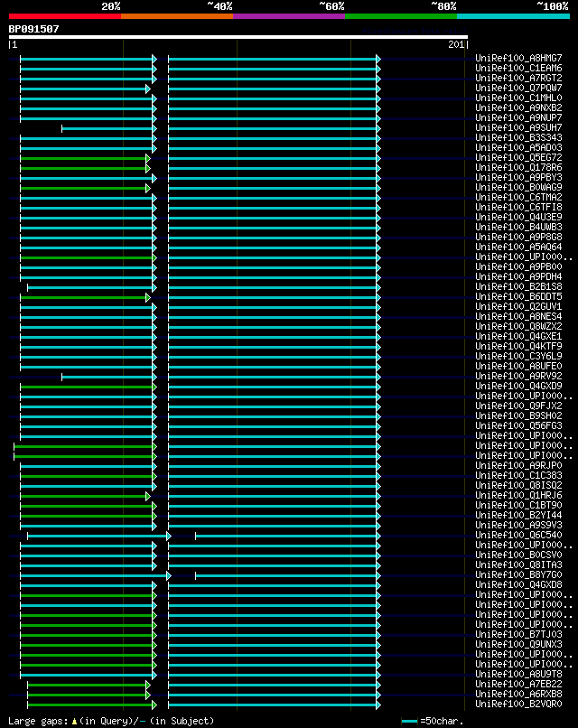Viewport: 578px width, 728px height.
Task: Select the UniRef100_Q4GXD8 hit label
Action: pyautogui.click(x=518, y=584)
